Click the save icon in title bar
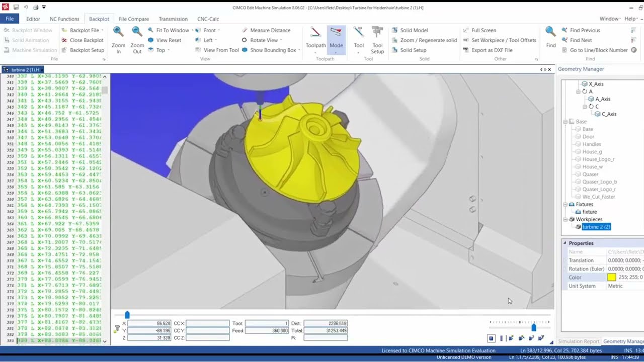 click(x=16, y=7)
